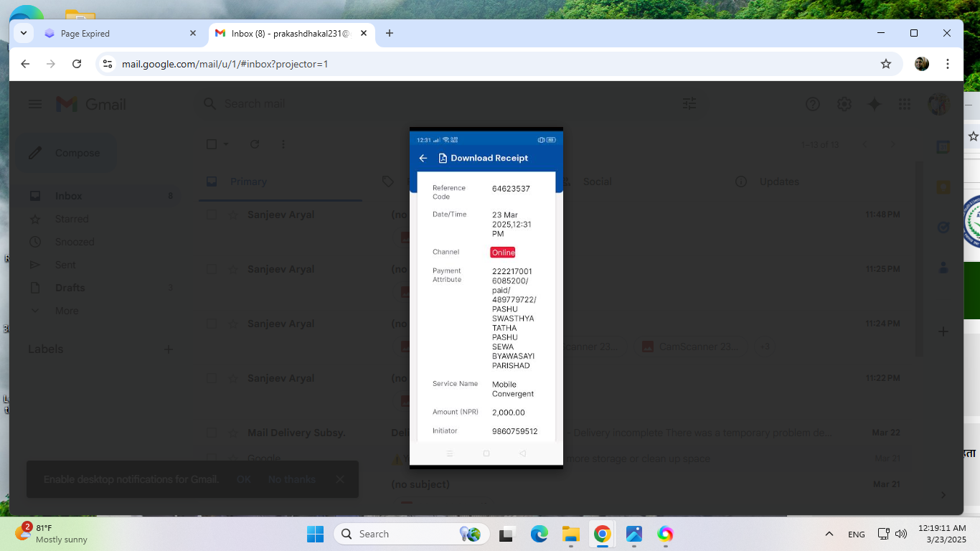Open Contacts in the side panel
The image size is (980, 551).
943,268
